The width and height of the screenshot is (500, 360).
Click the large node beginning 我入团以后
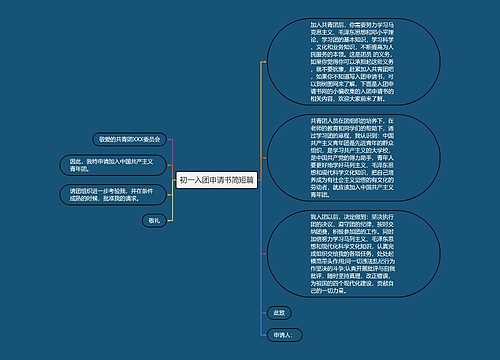pos(353,254)
